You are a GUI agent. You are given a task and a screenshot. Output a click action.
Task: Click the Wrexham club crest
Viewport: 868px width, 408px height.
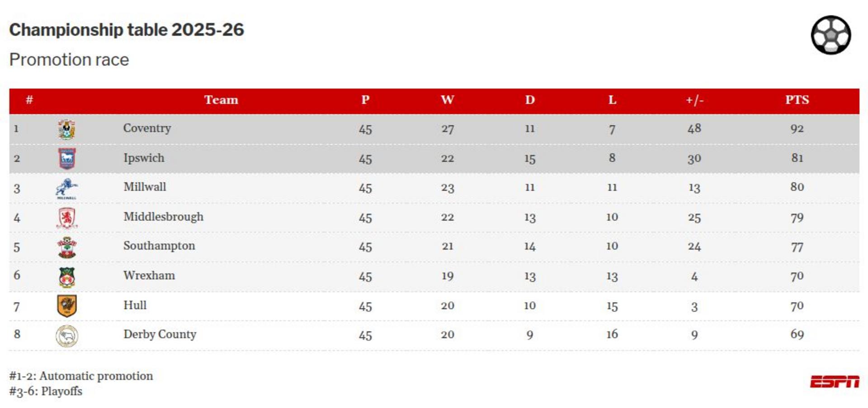pyautogui.click(x=67, y=277)
